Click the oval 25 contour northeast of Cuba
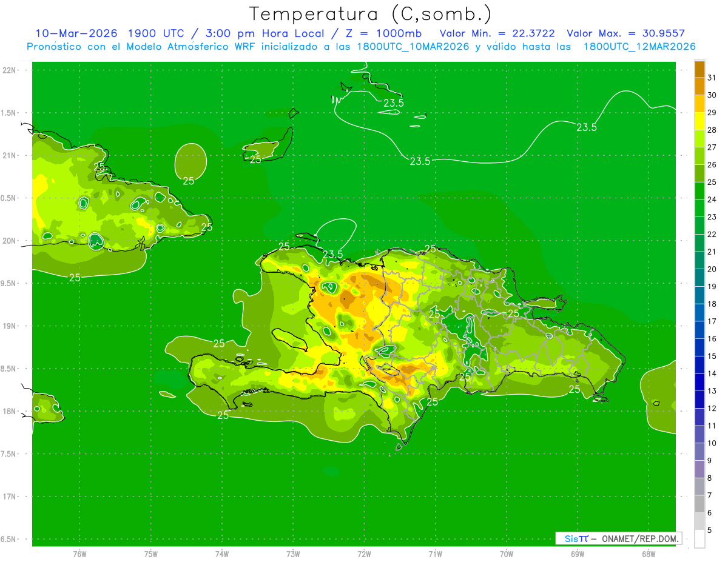Viewport: 728px width, 562px height. 190,161
